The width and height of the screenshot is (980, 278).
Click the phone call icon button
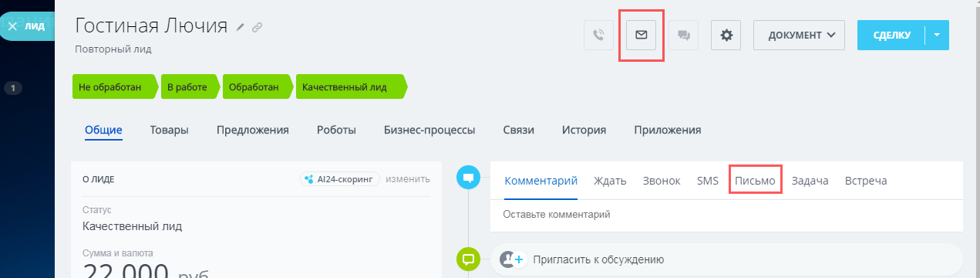[598, 35]
